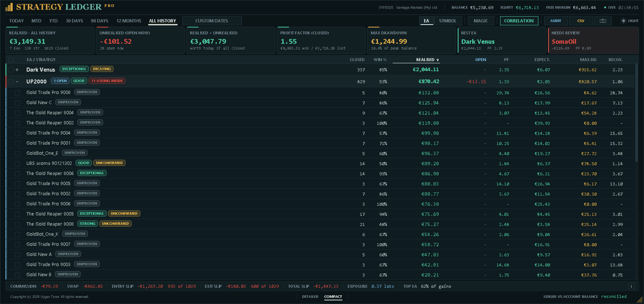Click the reconciled status text
The height and width of the screenshot is (304, 644).
(614, 297)
